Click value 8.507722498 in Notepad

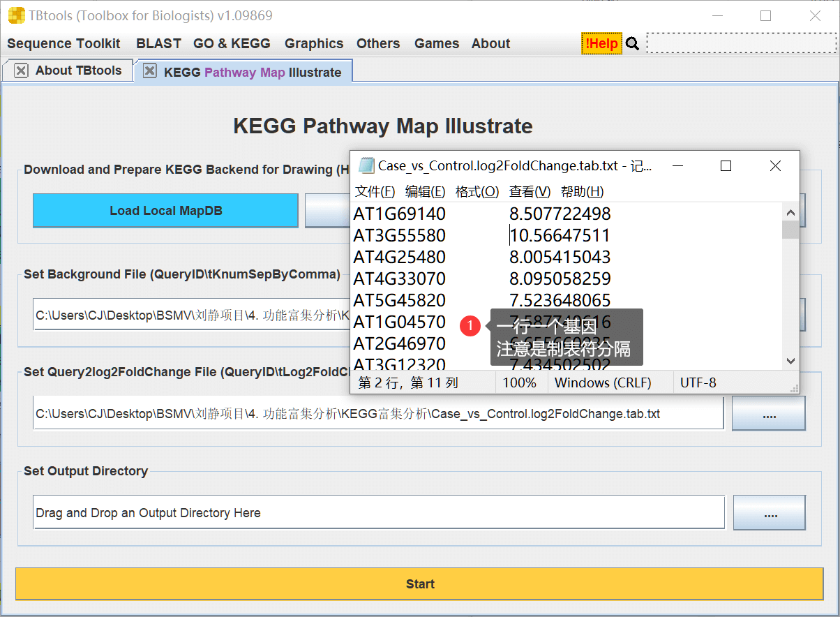tap(560, 214)
